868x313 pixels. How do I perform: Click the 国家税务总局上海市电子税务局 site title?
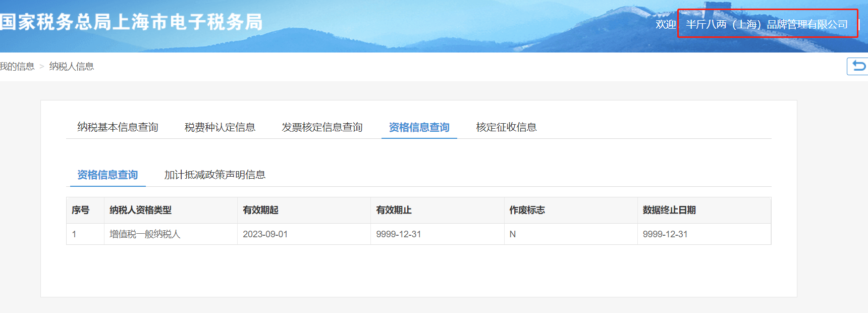coord(131,22)
